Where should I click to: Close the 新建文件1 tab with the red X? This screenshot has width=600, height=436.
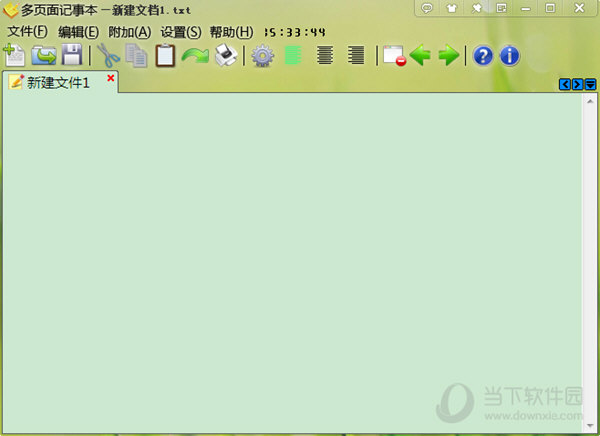click(111, 78)
